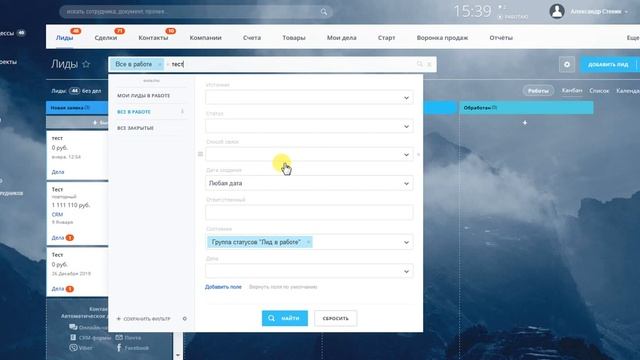Expand the Состояние status group dropdown
The width and height of the screenshot is (640, 360).
point(406,242)
